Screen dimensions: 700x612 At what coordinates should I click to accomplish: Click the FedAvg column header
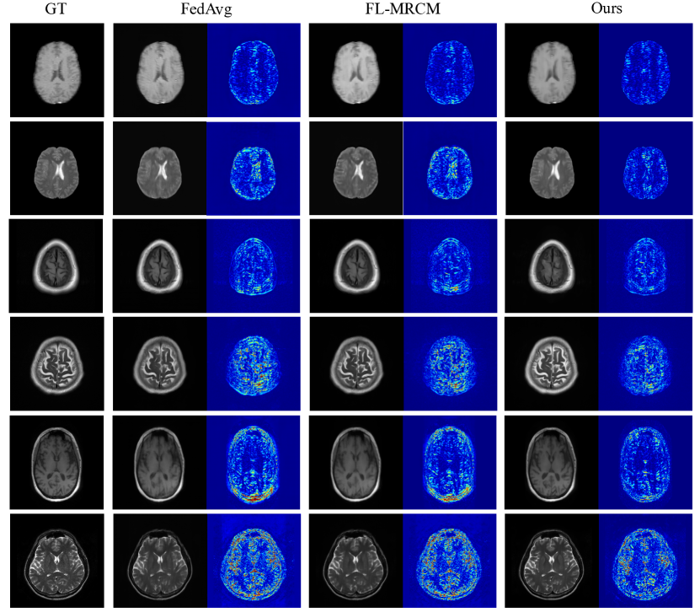point(206,9)
